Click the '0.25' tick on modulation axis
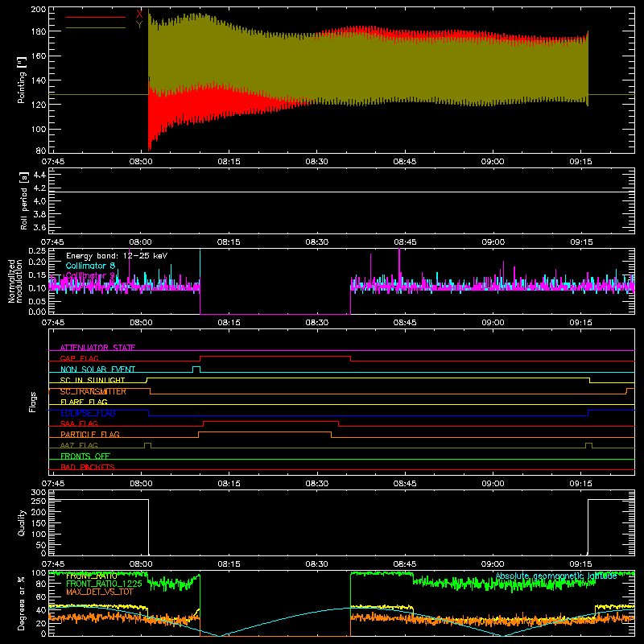 coord(39,251)
